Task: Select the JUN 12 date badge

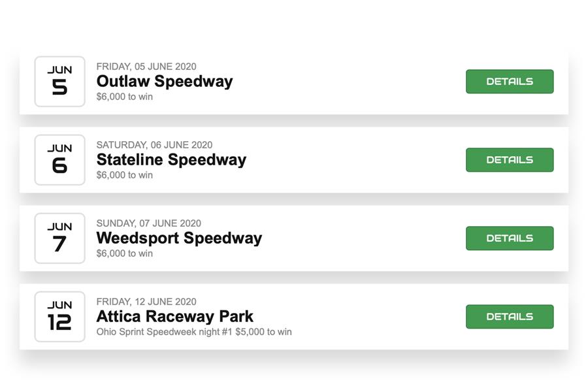Action: 60,317
